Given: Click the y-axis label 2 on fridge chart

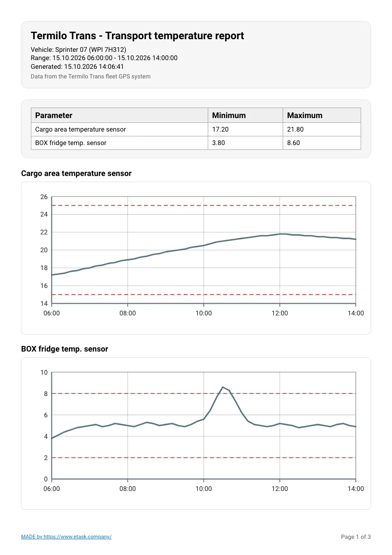Looking at the screenshot, I should coord(45,458).
